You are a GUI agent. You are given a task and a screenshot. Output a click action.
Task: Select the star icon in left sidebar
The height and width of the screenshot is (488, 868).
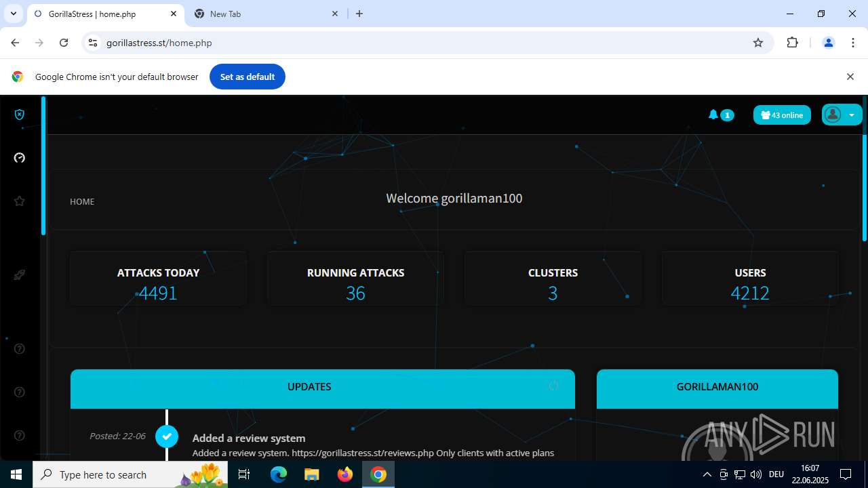tap(20, 201)
